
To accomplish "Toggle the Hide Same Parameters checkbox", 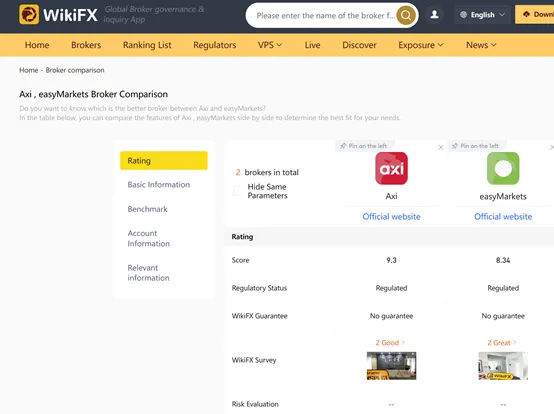I will 238,191.
